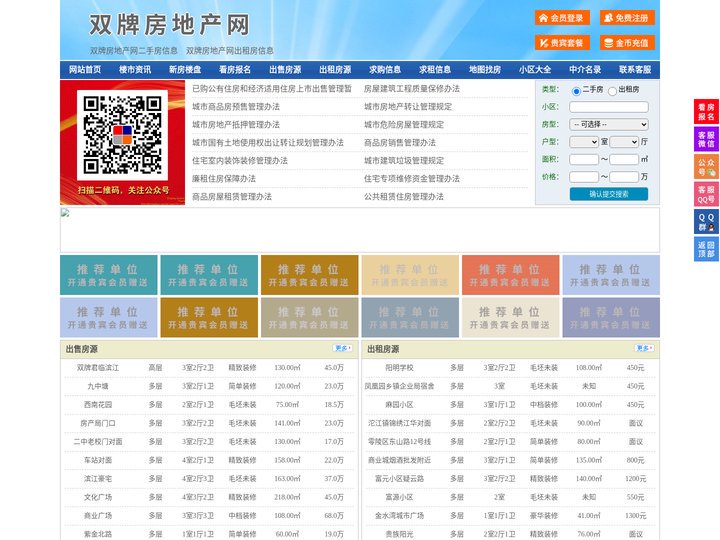Screen dimensions: 720x540
Task: Select the 出租房 radio button
Action: coord(612,91)
